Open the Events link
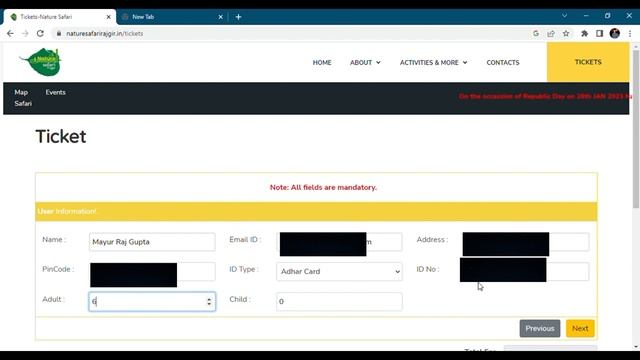 coord(56,92)
